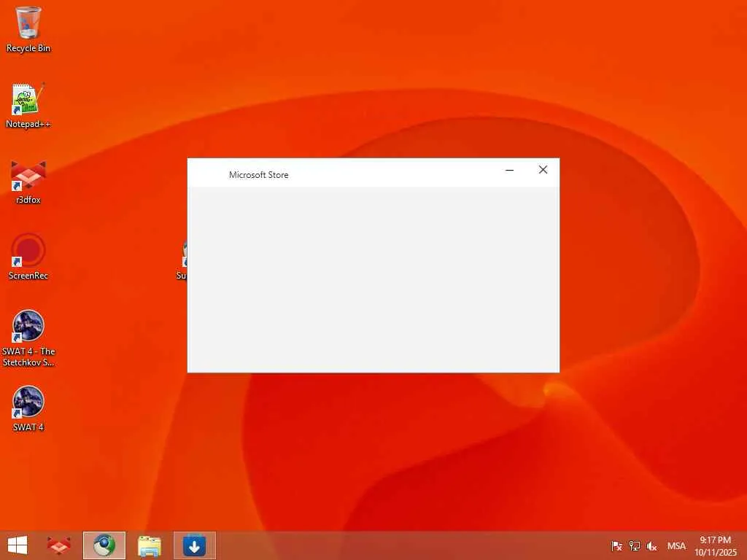Select the Notepad++ desktop shortcut
Screen dimensions: 747x560
(x=28, y=105)
